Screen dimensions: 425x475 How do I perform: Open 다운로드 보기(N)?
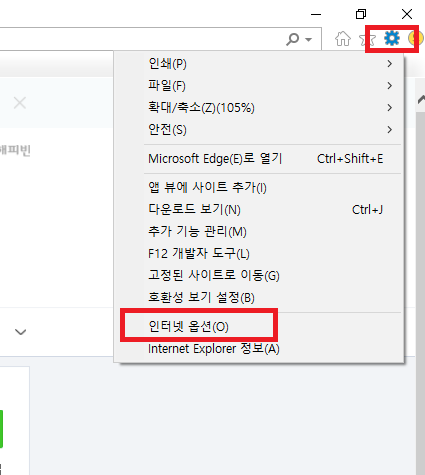pyautogui.click(x=259, y=209)
